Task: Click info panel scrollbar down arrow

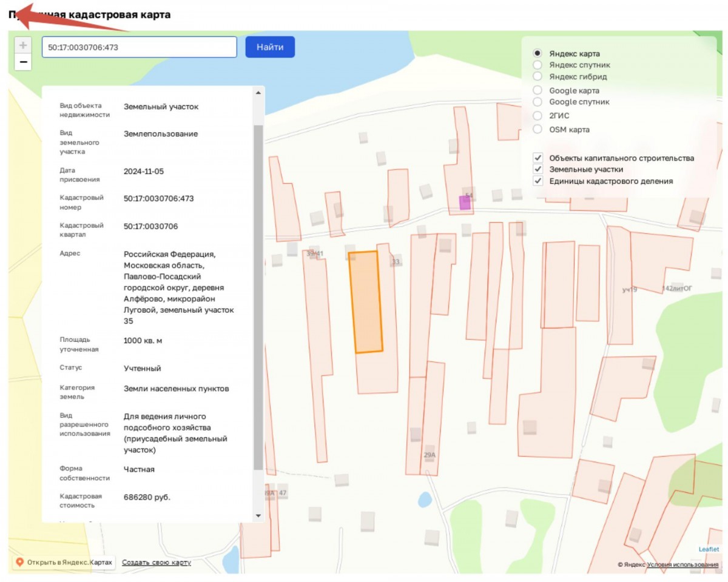Action: pos(258,516)
